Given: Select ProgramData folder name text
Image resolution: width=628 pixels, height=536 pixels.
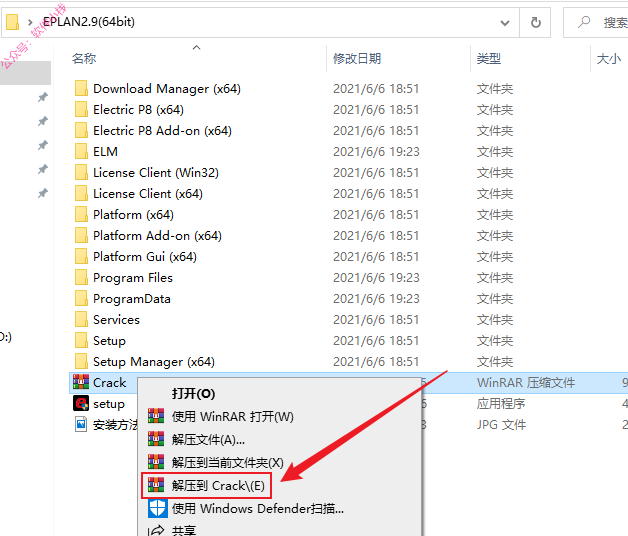Looking at the screenshot, I should (132, 299).
